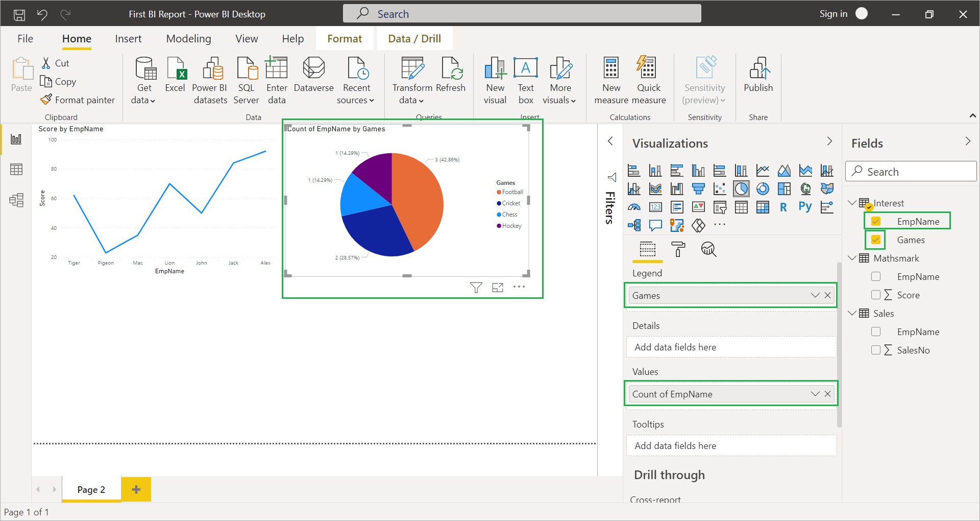Collapse the Sales table in Fields
The height and width of the screenshot is (521, 980).
851,313
